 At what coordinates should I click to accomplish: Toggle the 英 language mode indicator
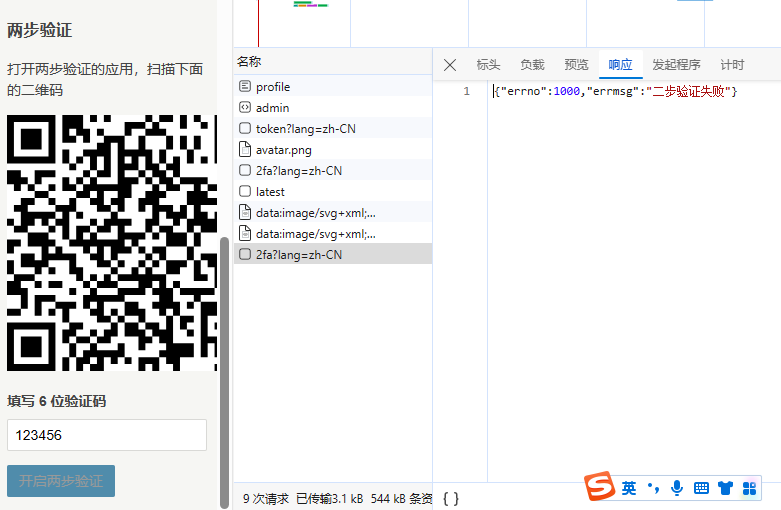coord(629,488)
